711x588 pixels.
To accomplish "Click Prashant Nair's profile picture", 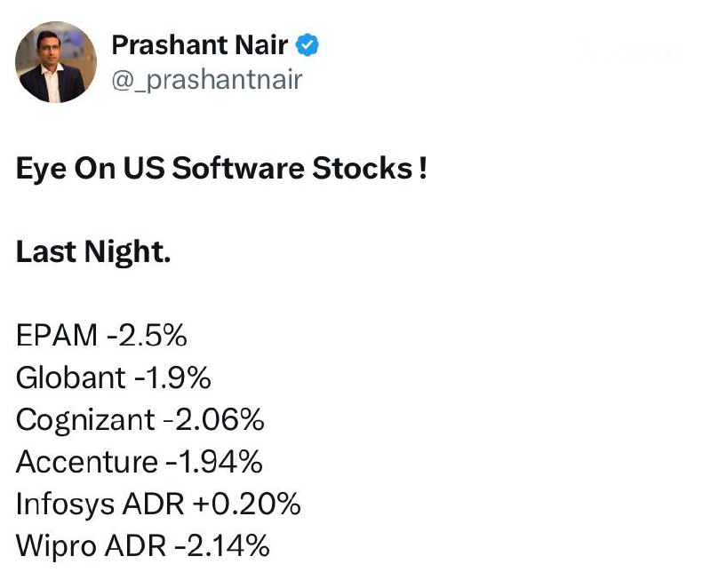I will point(57,62).
